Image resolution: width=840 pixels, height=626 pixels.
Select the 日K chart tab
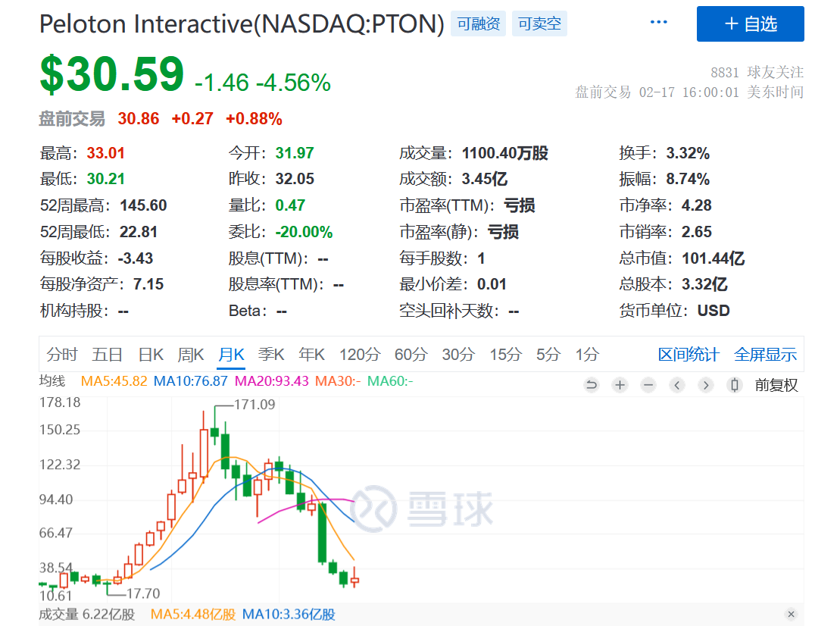point(151,354)
